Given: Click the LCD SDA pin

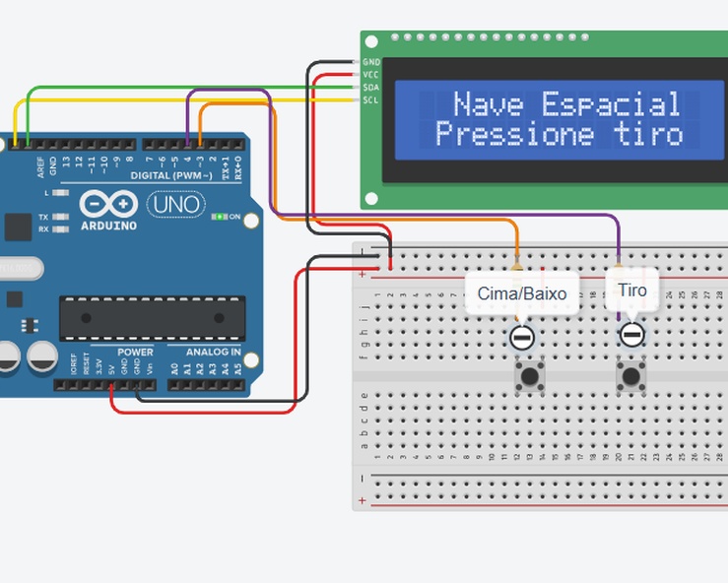Looking at the screenshot, I should click(356, 88).
